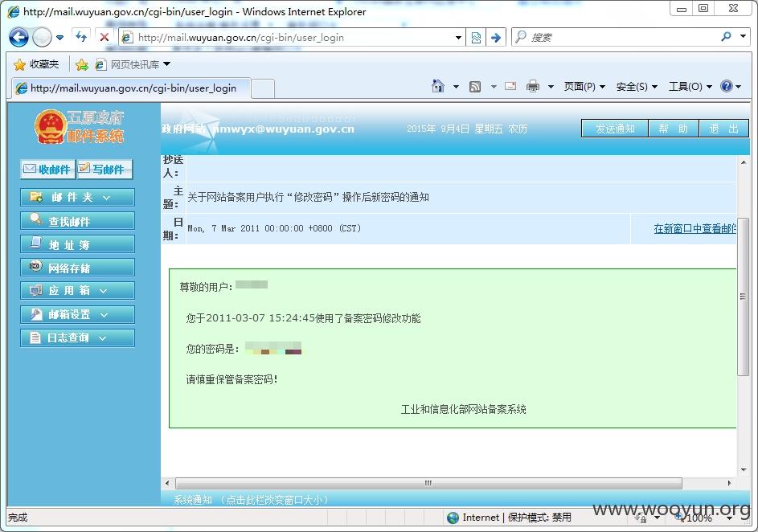Click the add to favorites bar icon
The image size is (758, 532).
(82, 64)
